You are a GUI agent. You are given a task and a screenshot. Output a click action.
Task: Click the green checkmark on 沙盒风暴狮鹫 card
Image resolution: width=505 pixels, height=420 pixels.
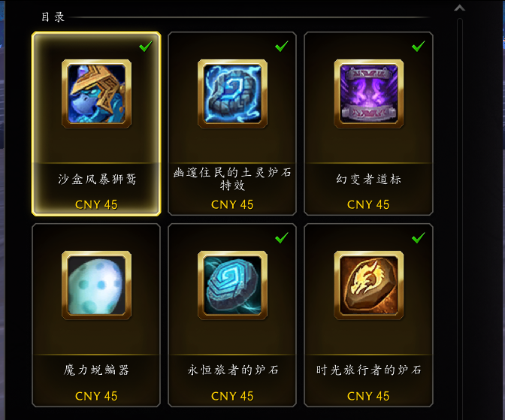pyautogui.click(x=146, y=46)
